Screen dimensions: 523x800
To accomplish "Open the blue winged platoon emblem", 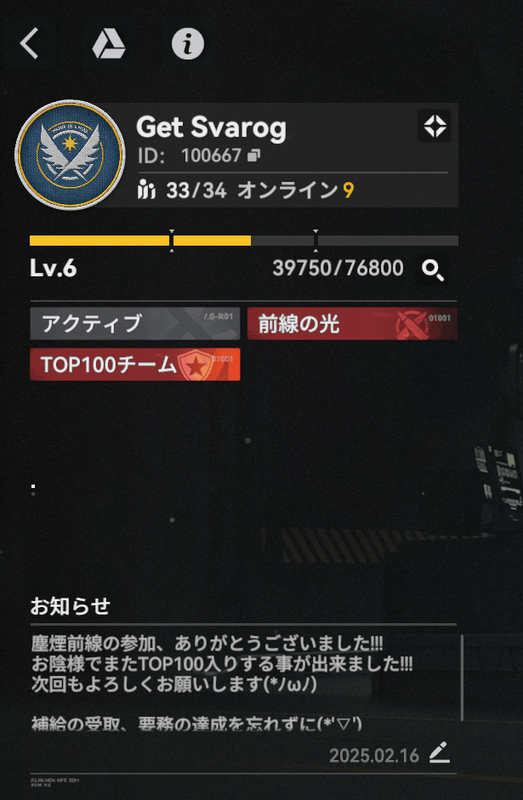I will [x=70, y=155].
